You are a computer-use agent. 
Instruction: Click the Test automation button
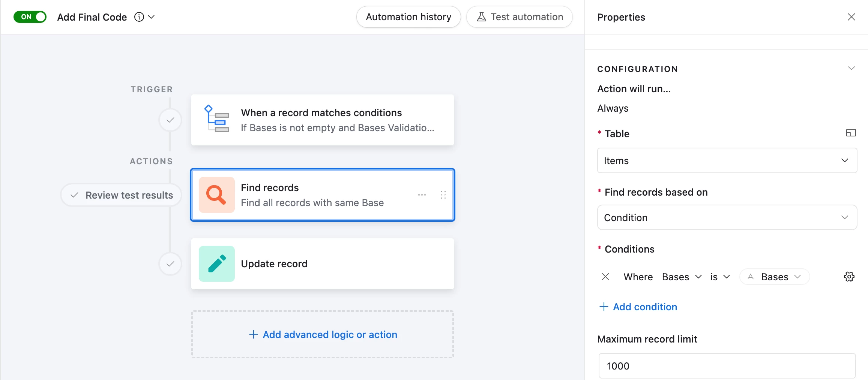point(519,17)
